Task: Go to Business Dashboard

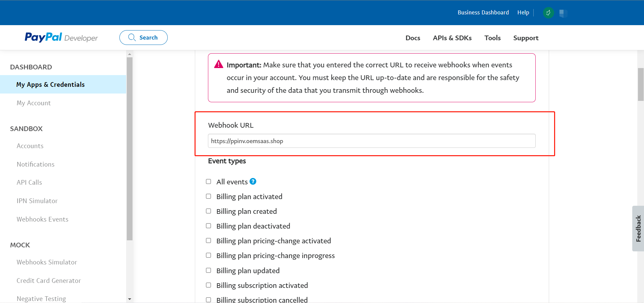Action: tap(483, 12)
